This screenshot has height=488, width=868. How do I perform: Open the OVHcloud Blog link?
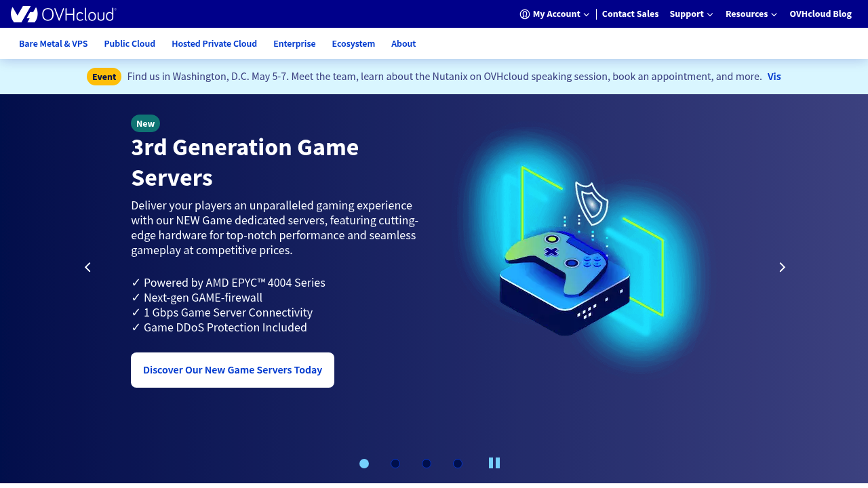pyautogui.click(x=821, y=13)
